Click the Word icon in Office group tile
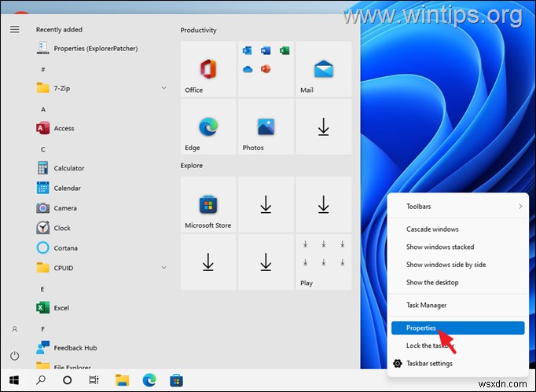Screen dimensions: 536x392 click(x=266, y=50)
